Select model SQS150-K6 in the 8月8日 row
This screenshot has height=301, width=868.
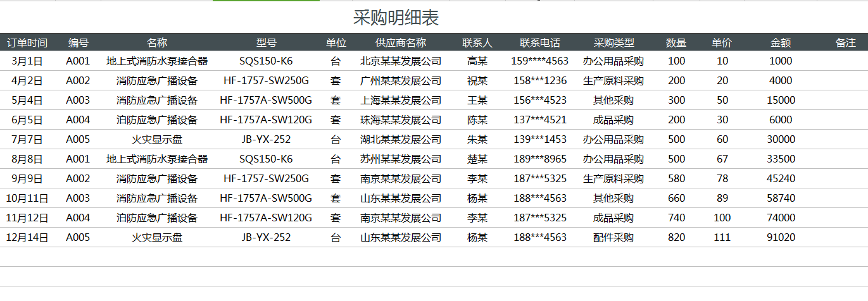[x=267, y=159]
